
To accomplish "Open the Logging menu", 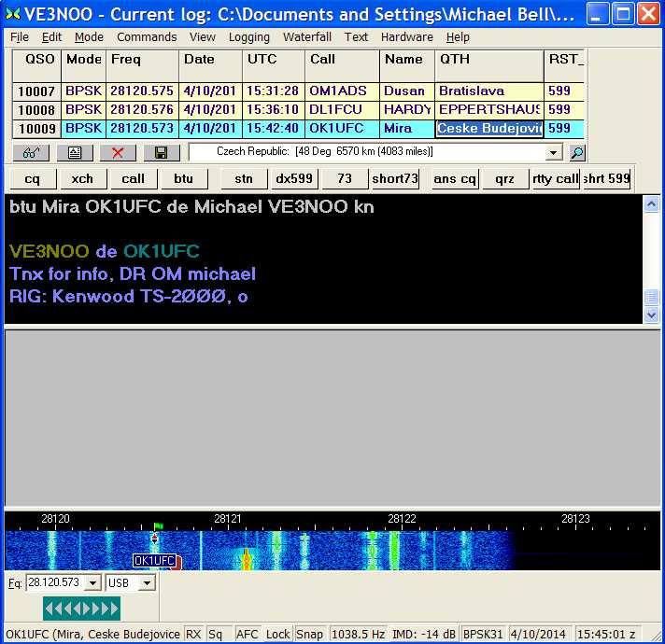I will tap(248, 37).
